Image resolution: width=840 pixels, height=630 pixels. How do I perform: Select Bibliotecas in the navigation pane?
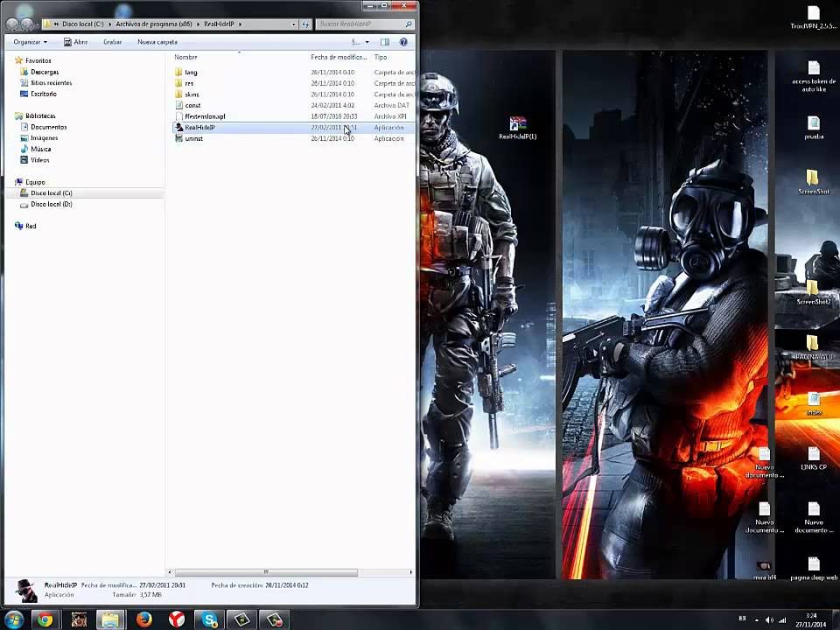click(40, 115)
